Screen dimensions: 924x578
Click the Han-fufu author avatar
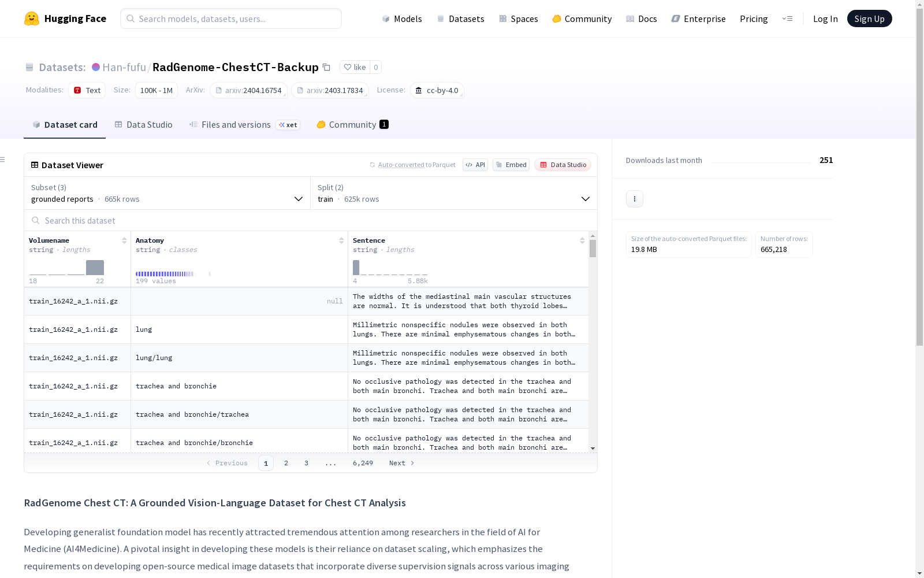(96, 67)
